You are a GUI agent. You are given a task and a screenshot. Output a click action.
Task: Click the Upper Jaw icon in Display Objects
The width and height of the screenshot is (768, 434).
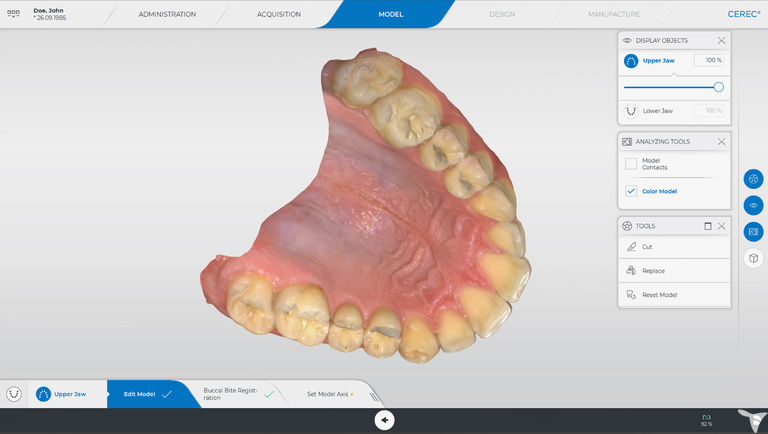(631, 61)
